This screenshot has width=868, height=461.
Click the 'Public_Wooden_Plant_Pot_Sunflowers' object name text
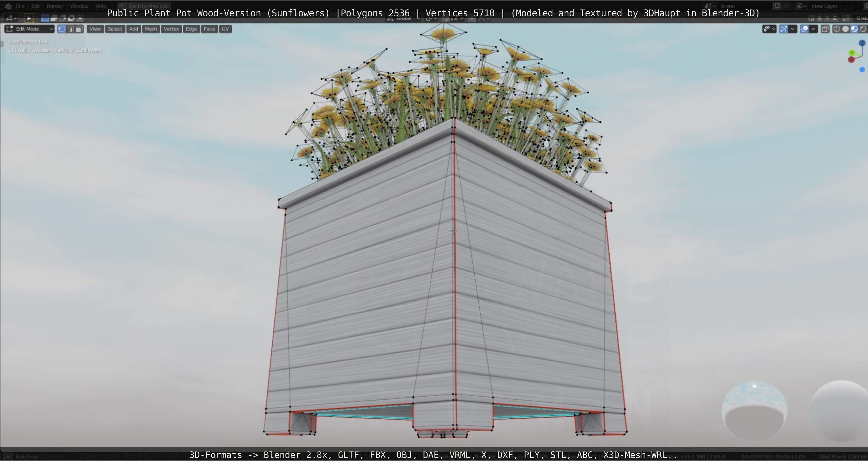point(59,50)
